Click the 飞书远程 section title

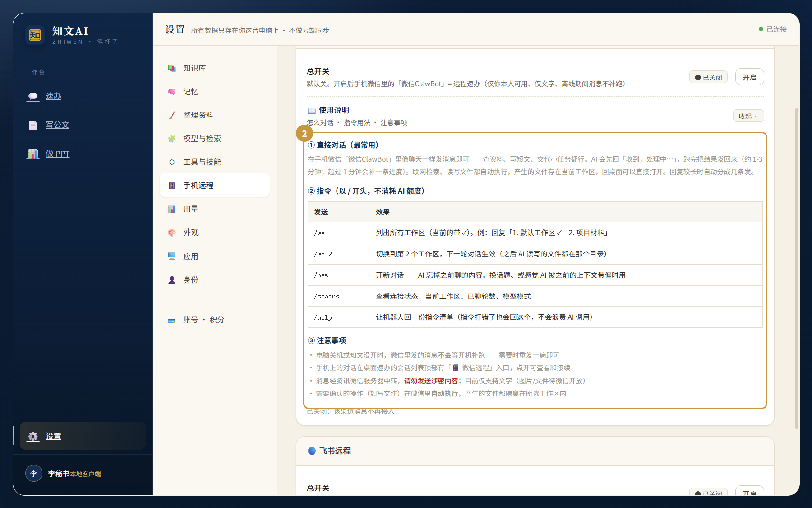point(335,451)
